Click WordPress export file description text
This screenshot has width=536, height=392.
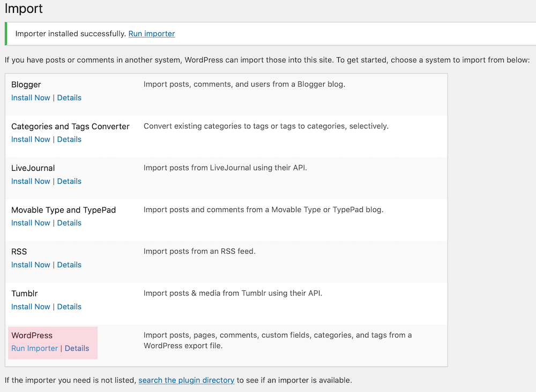coord(278,341)
